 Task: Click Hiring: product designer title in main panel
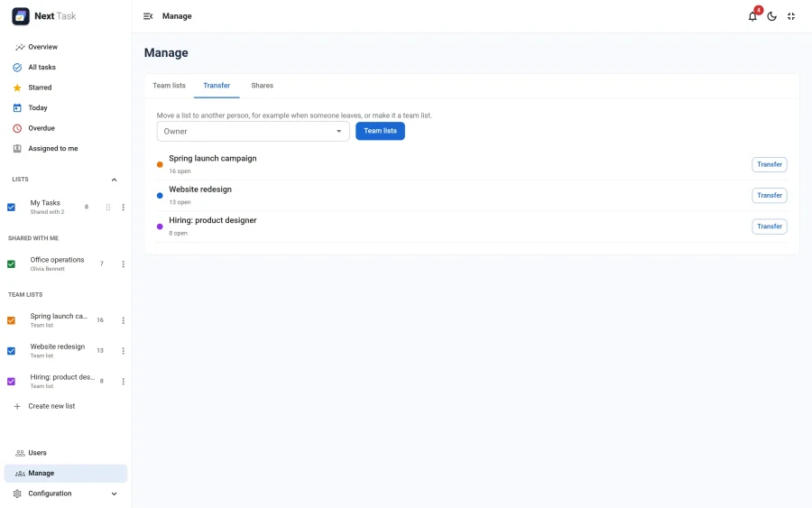tap(212, 220)
